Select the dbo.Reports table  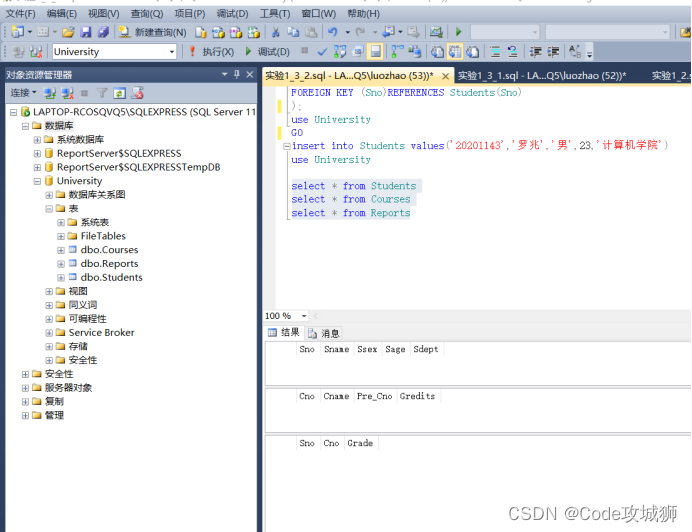pyautogui.click(x=109, y=264)
